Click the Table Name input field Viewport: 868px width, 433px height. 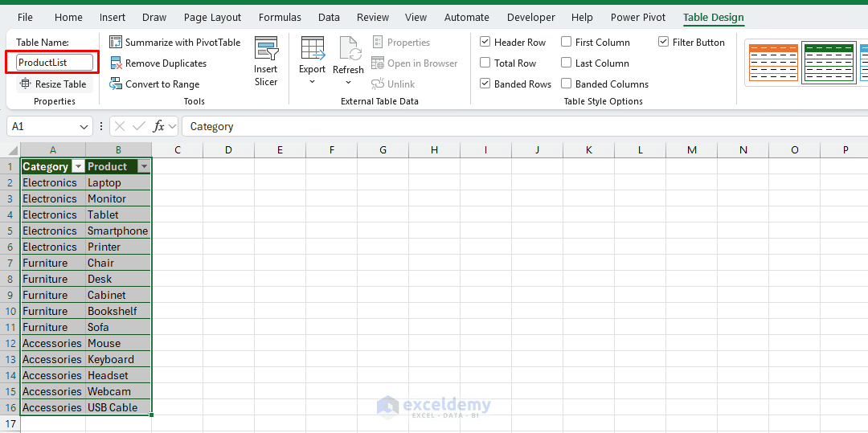point(55,63)
